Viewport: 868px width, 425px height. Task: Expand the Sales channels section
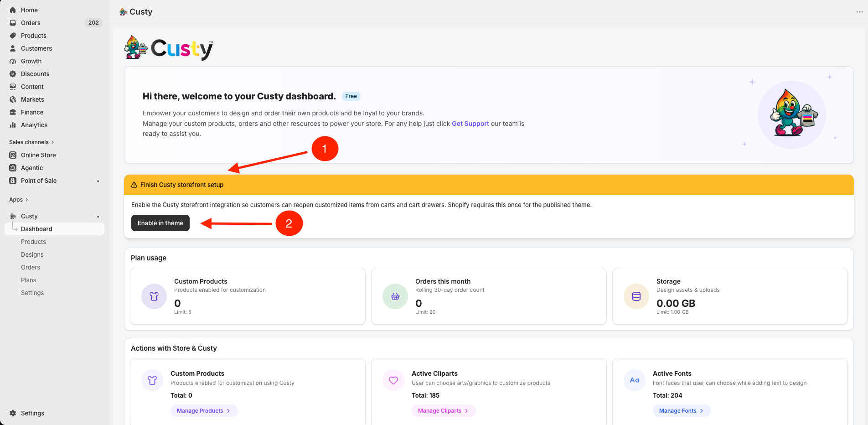[31, 142]
